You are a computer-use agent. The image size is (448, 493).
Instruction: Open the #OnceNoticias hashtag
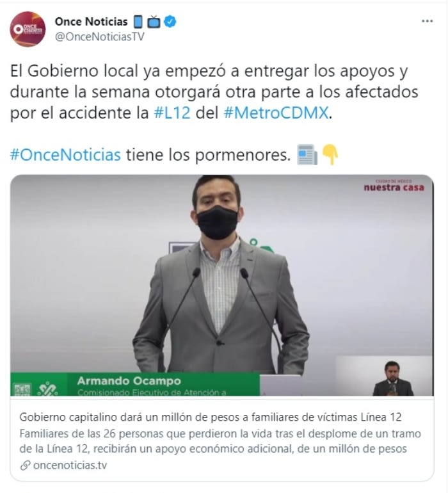point(65,155)
